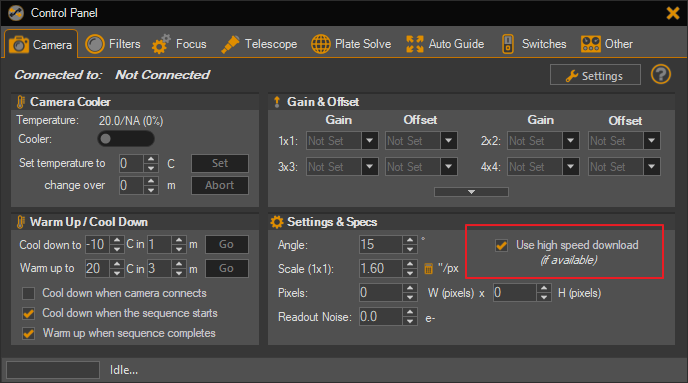Click the Idle... status text
This screenshot has height=383, width=688.
[x=124, y=370]
